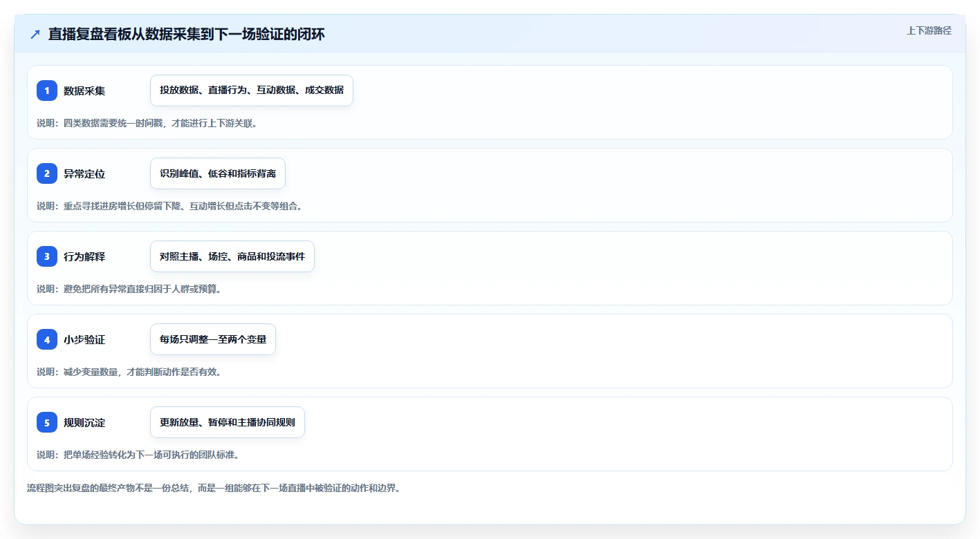Select the 投放数据、直播行为、互动数据、成交数据 chip
This screenshot has height=539, width=980.
point(252,91)
